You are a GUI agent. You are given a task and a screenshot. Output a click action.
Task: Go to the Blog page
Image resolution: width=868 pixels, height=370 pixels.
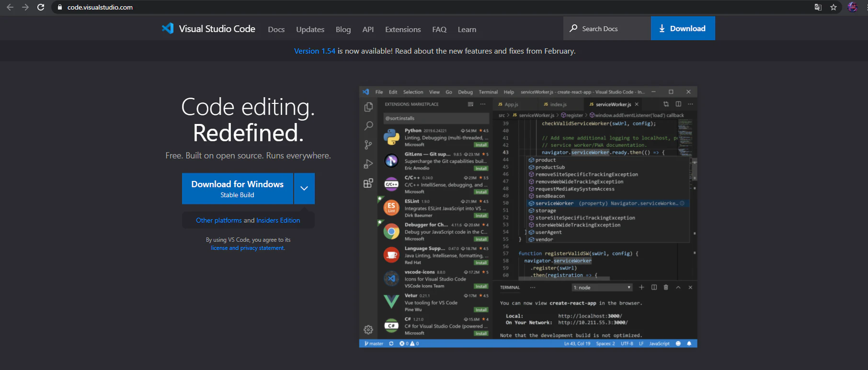point(343,29)
